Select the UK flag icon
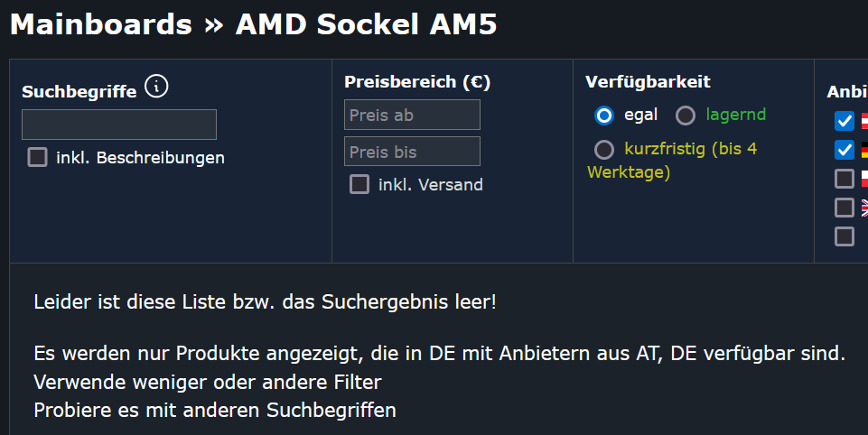The height and width of the screenshot is (435, 868). (864, 208)
